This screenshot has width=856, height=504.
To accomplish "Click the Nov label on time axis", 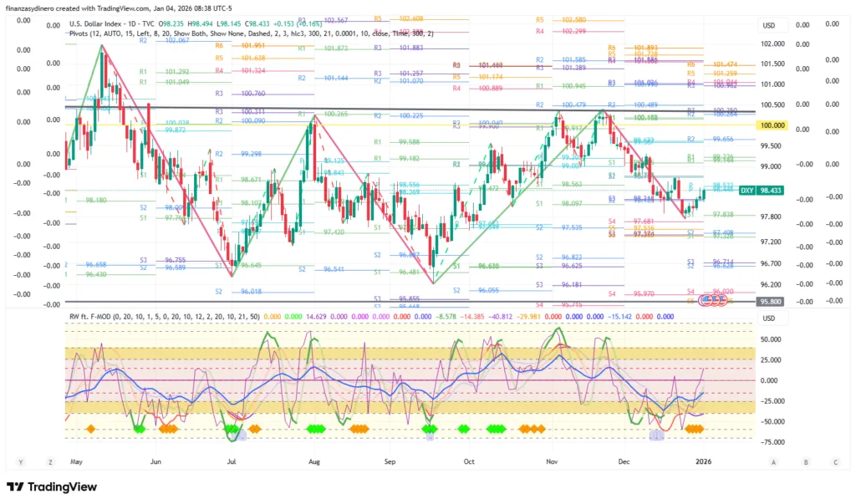I will click(552, 461).
